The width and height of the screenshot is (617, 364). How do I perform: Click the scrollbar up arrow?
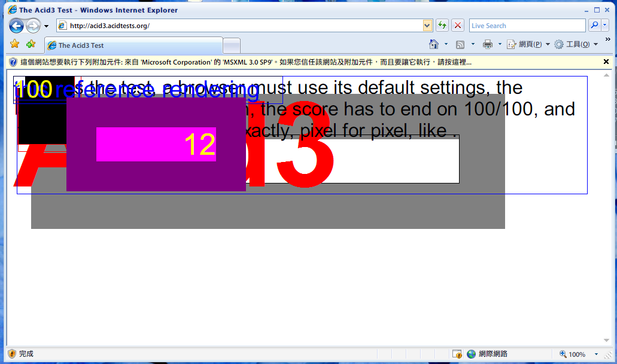tap(606, 75)
